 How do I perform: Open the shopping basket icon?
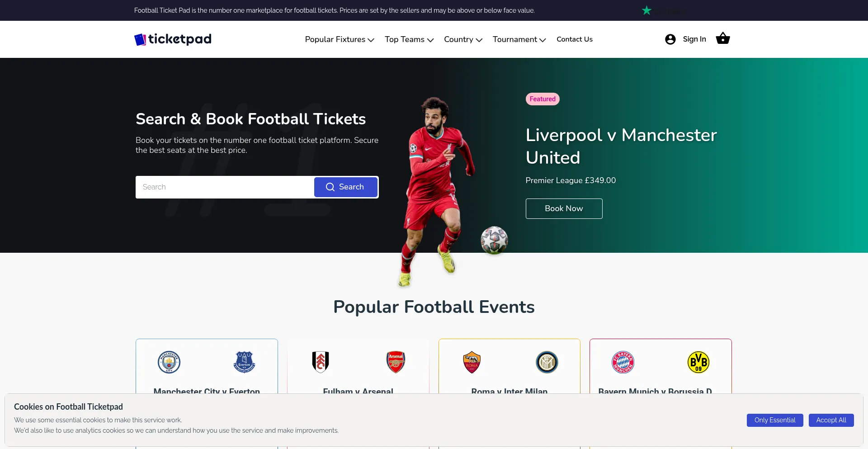722,39
